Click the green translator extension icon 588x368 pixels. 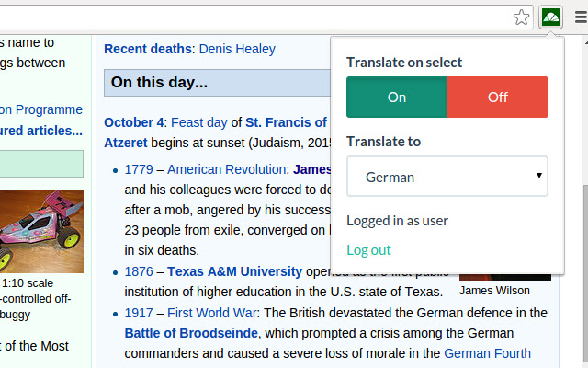[551, 17]
